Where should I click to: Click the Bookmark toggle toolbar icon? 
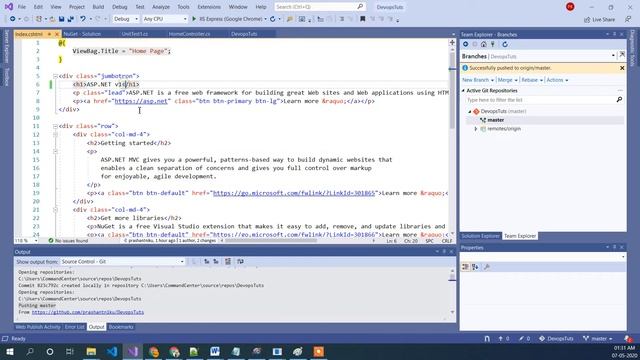point(362,19)
